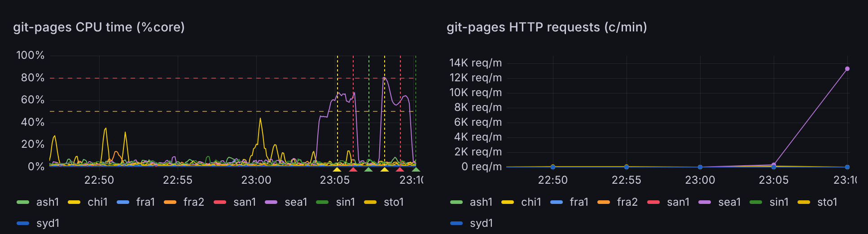
Task: Click the sea1 peak data point in HTTP chart
Action: coord(847,69)
